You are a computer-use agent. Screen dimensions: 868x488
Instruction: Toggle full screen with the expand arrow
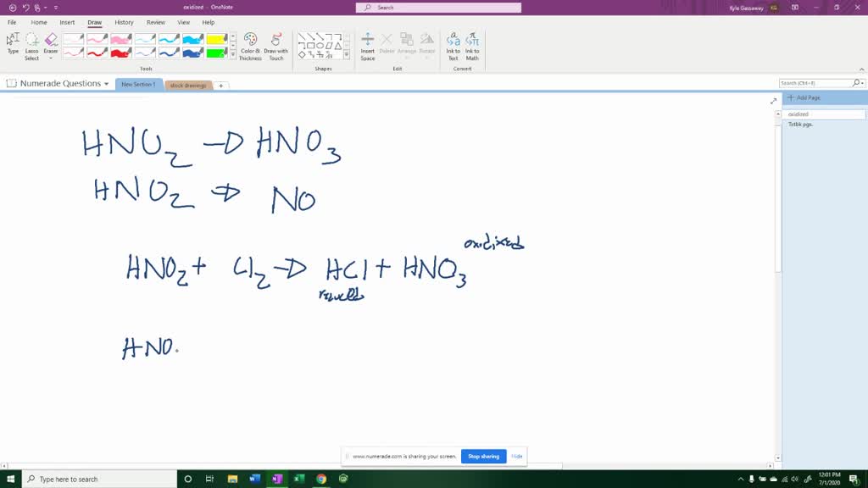tap(772, 99)
